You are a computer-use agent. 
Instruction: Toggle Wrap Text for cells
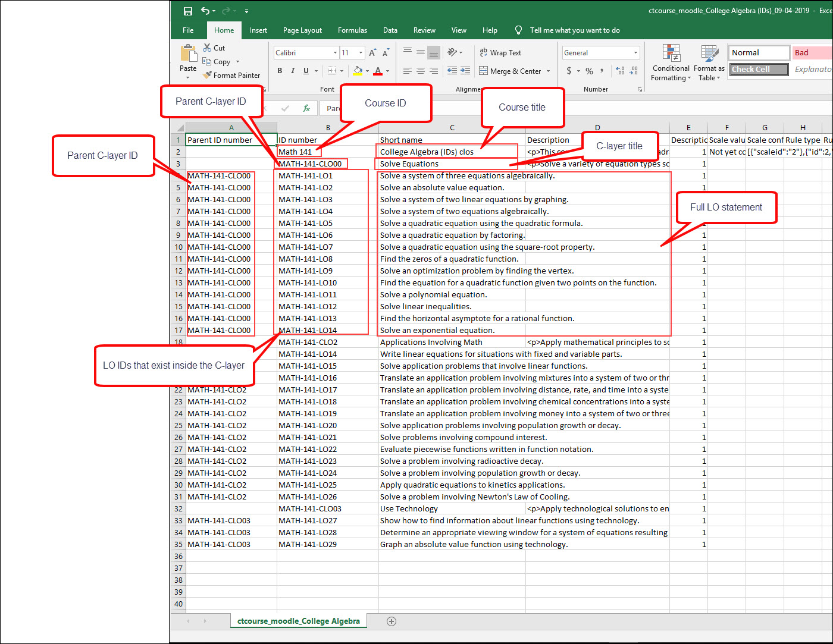(x=500, y=53)
